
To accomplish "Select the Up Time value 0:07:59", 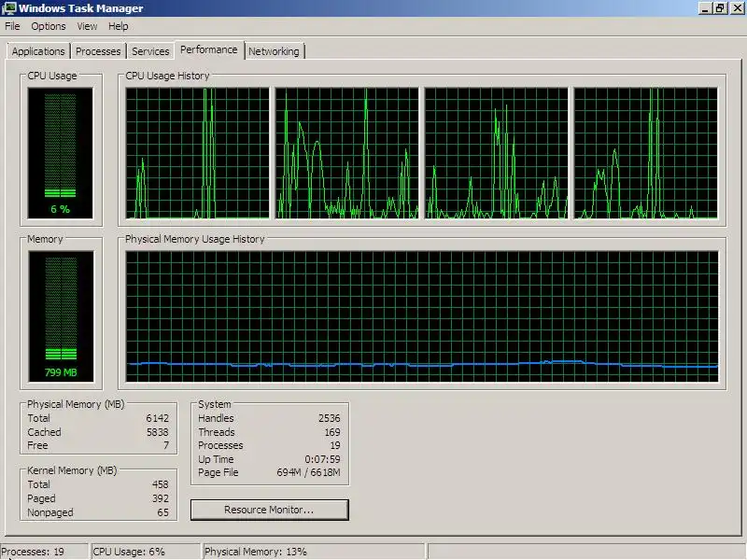I will click(322, 459).
